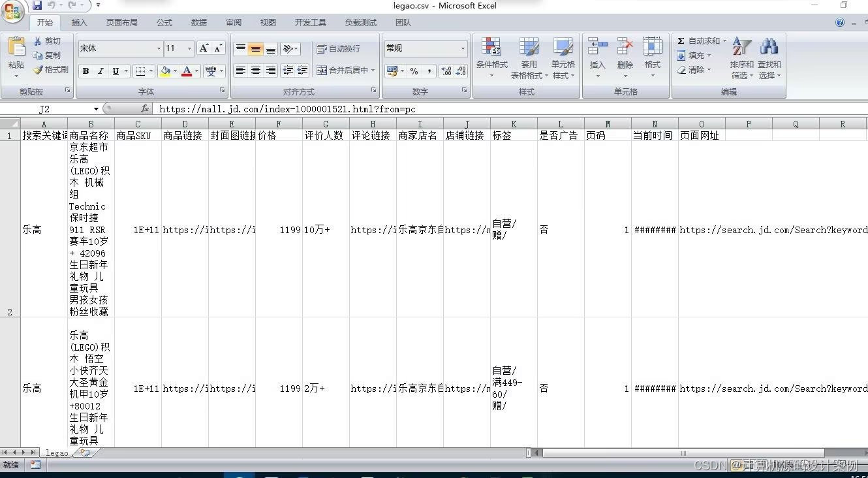Open the number format 常规 dropdown
The width and height of the screenshot is (868, 478).
click(463, 48)
